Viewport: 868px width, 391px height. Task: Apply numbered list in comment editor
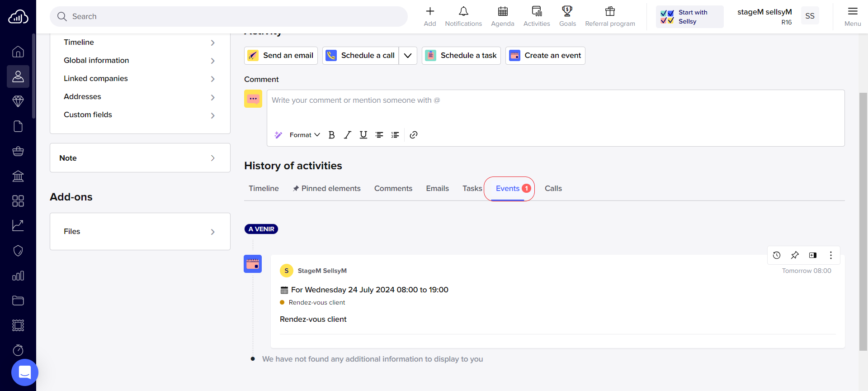click(x=395, y=135)
